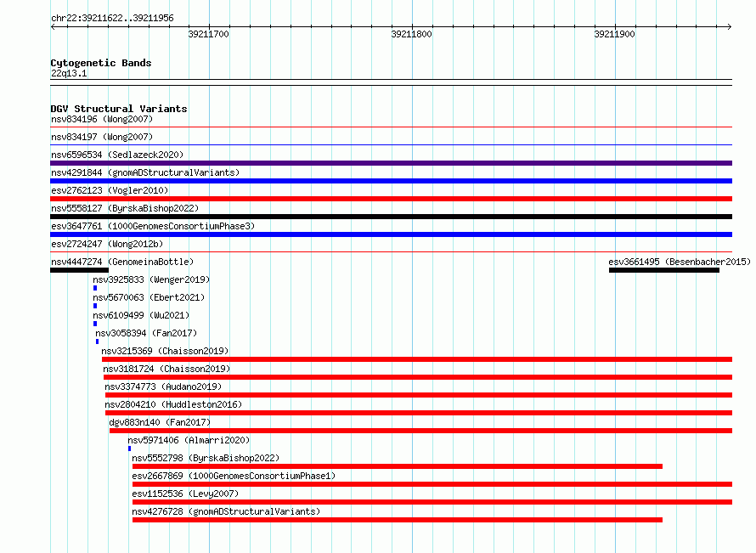Viewport: 756px width, 553px height.
Task: Click the short black bar under nsv4447274
Action: [79, 270]
